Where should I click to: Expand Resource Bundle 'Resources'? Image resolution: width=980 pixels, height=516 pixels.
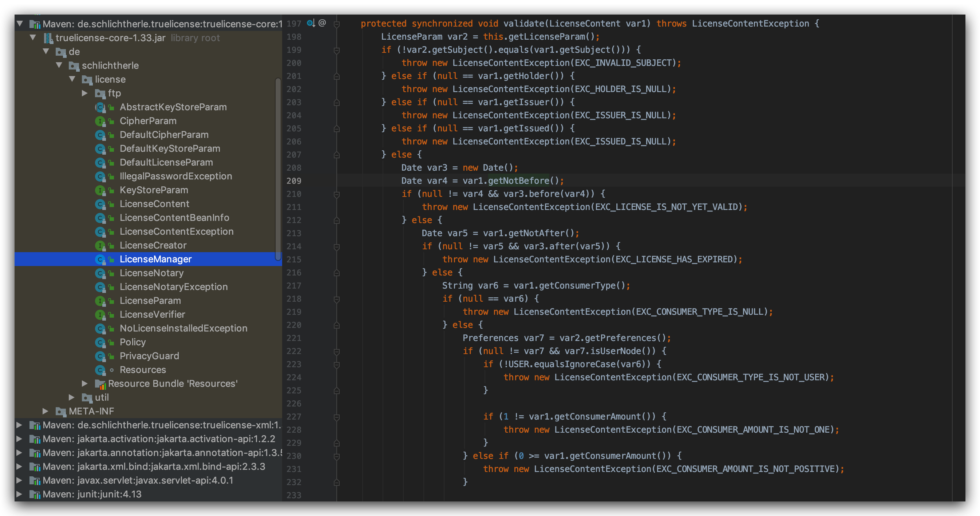coord(85,383)
